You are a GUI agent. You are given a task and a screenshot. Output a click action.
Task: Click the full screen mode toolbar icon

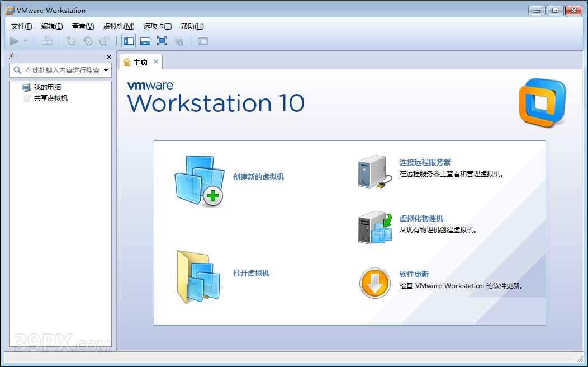click(162, 41)
